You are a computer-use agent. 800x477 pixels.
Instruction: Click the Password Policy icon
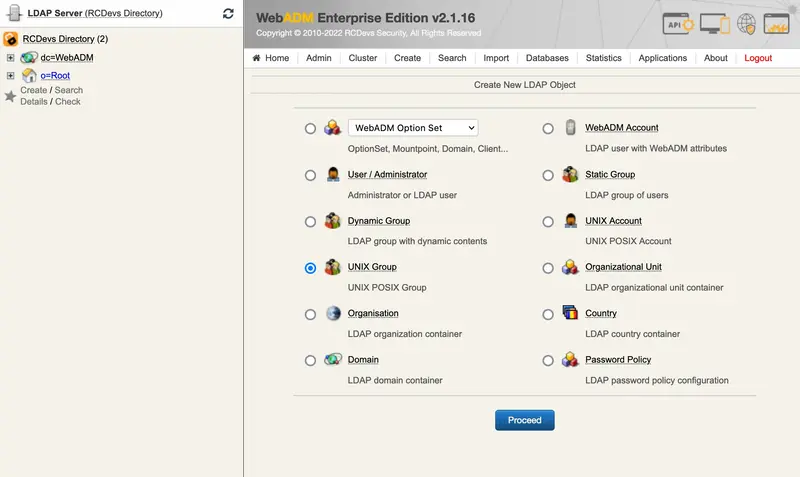(x=570, y=360)
